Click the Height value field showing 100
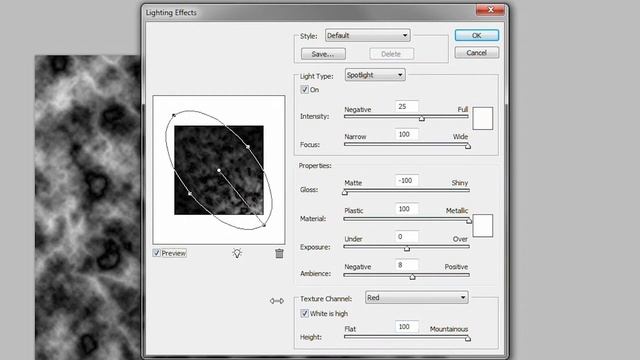 (407, 327)
